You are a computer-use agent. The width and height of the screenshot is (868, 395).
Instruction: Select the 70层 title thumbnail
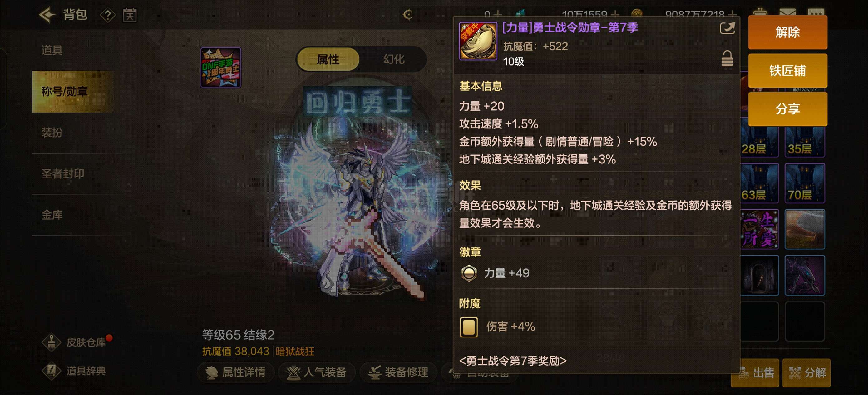pyautogui.click(x=804, y=183)
